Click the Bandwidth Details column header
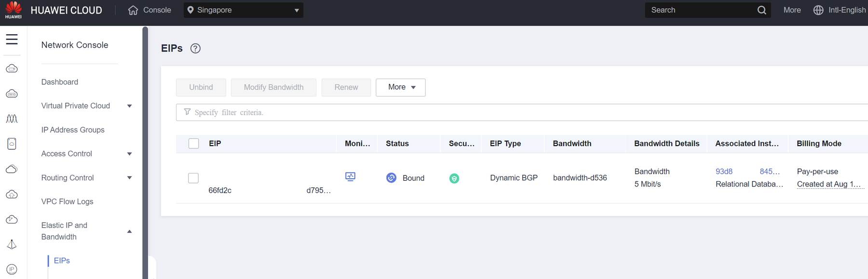The height and width of the screenshot is (279, 868). pos(667,144)
